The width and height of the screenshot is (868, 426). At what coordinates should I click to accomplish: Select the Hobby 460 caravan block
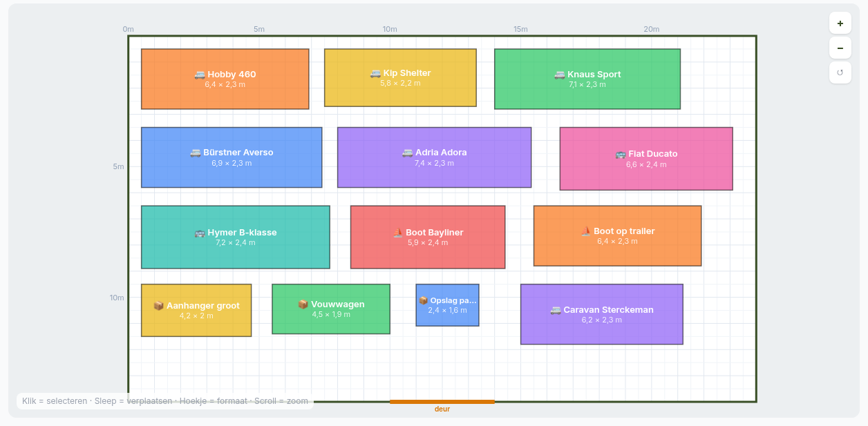point(225,79)
